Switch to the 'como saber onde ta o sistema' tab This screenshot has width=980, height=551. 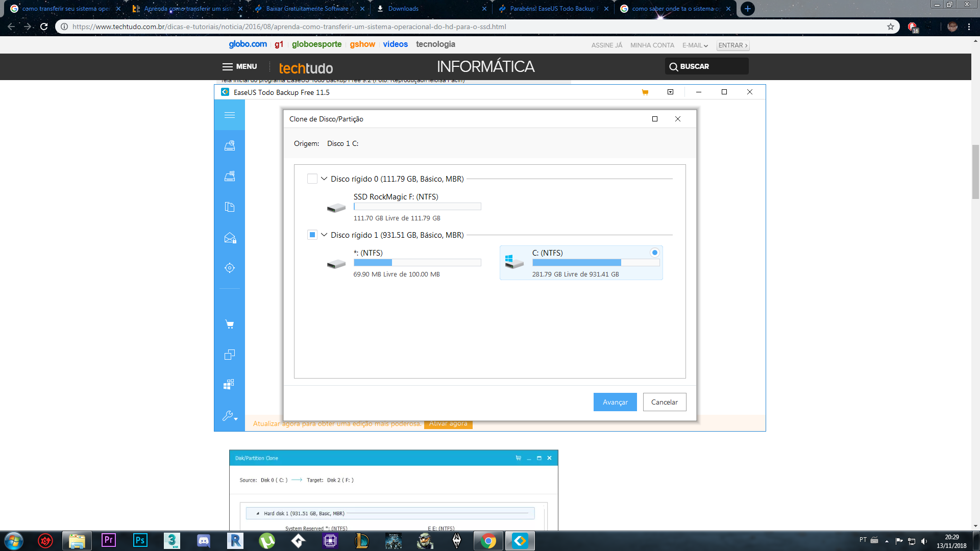(675, 9)
